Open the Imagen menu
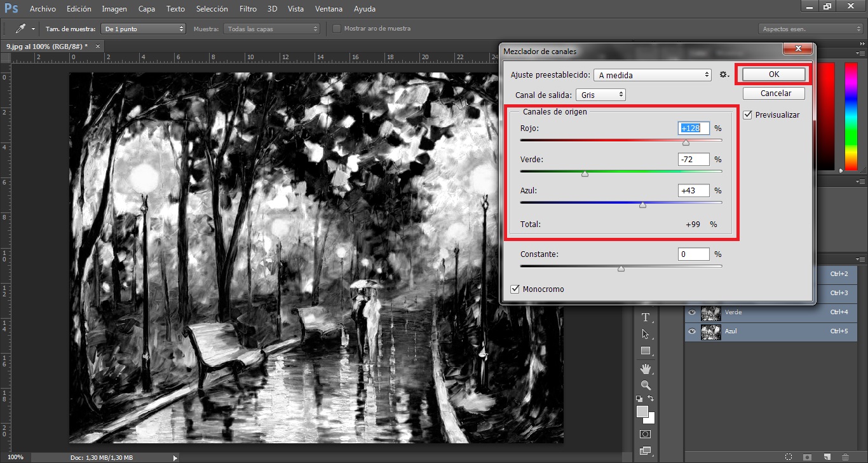The image size is (868, 463). point(114,9)
